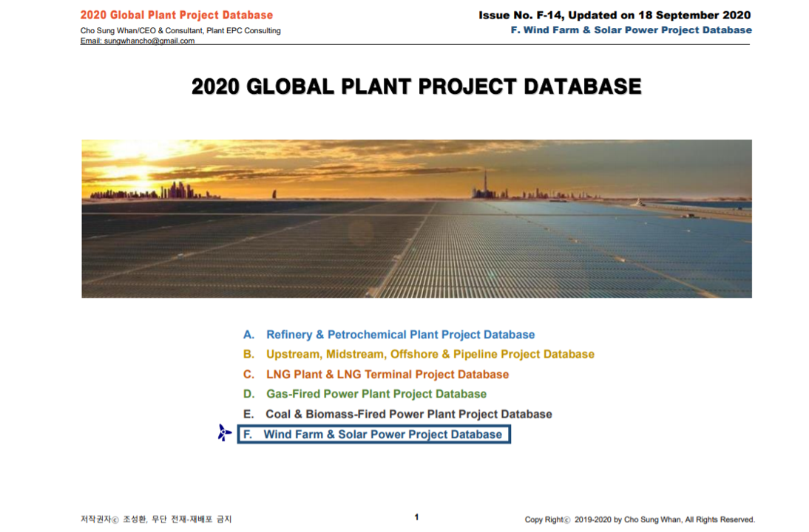Image resolution: width=809 pixels, height=532 pixels.
Task: Click 'Issue No. F-14, Updated on 18 September 2020'
Action: [615, 15]
